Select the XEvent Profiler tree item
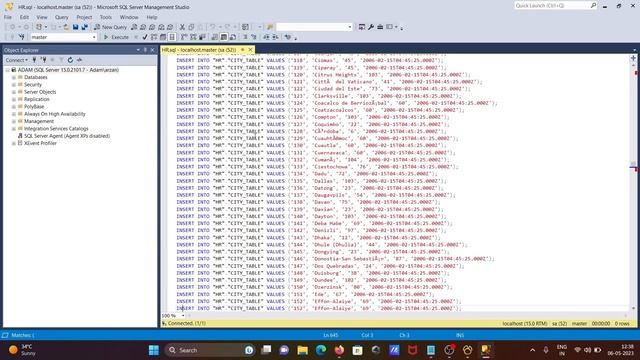Screen dimensions: 640x360 tap(40, 143)
